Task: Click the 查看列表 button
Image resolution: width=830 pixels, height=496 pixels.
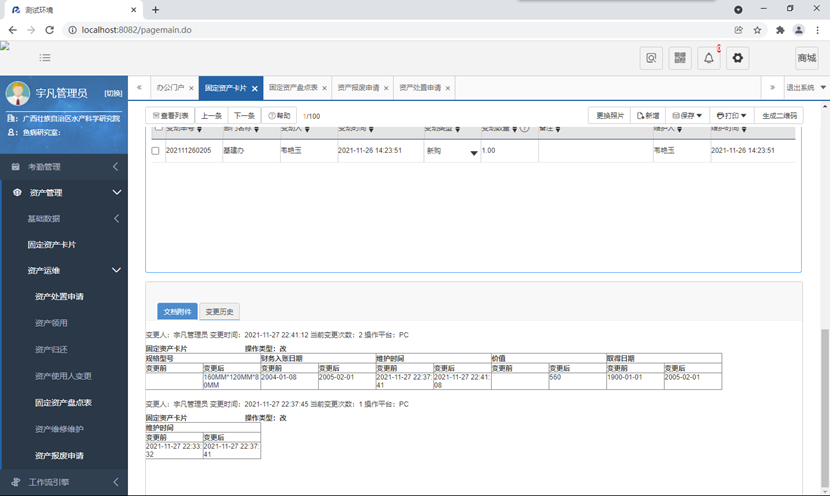Action: pyautogui.click(x=170, y=115)
